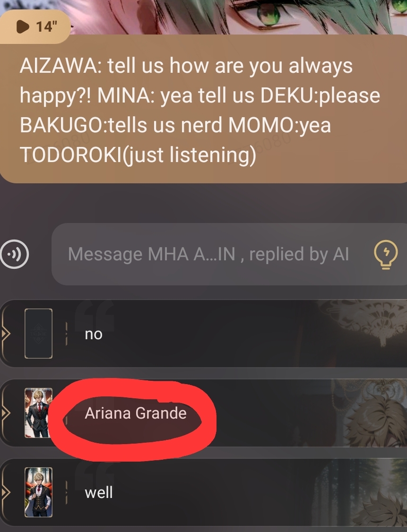Viewport: 407px width, 532px height.
Task: Tap the blank card thumbnail beside 'no'
Action: [38, 334]
